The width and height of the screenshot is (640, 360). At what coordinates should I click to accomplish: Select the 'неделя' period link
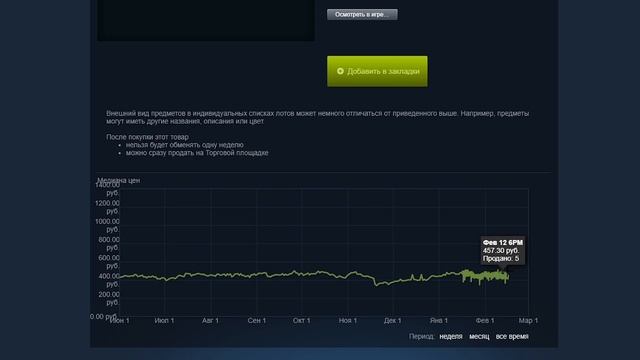[451, 336]
